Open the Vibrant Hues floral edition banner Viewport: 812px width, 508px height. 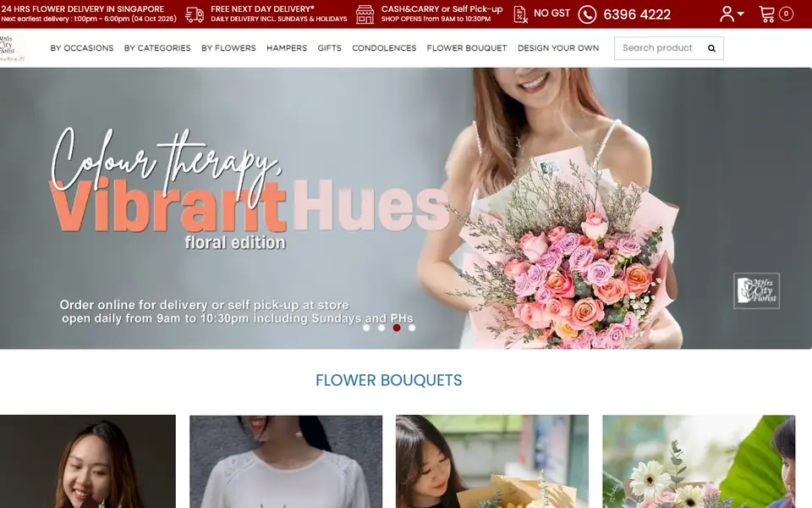click(x=406, y=208)
